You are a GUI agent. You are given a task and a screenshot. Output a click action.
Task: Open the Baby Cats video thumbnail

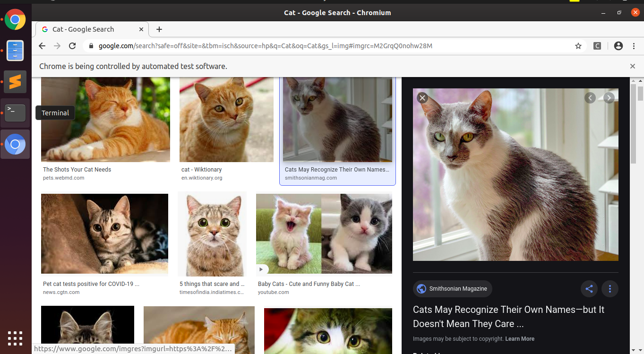click(324, 234)
